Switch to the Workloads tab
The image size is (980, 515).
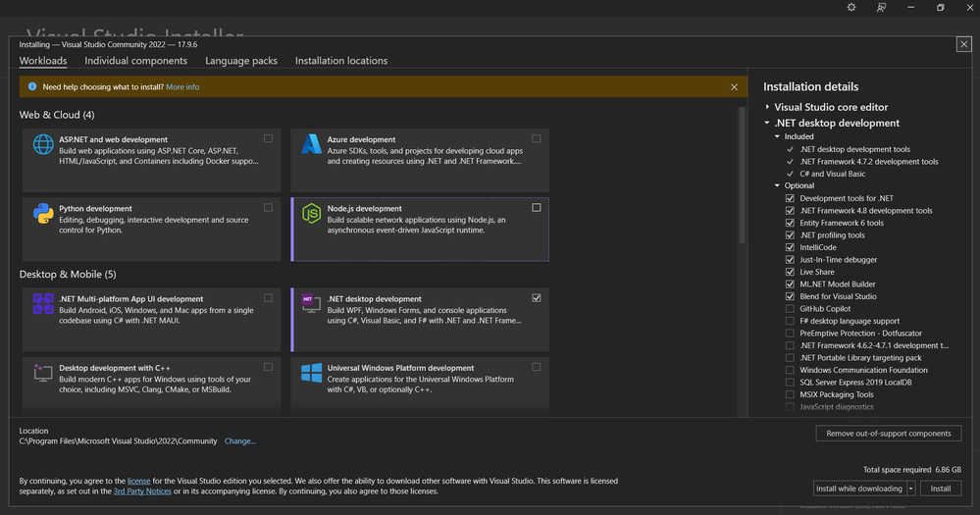43,61
